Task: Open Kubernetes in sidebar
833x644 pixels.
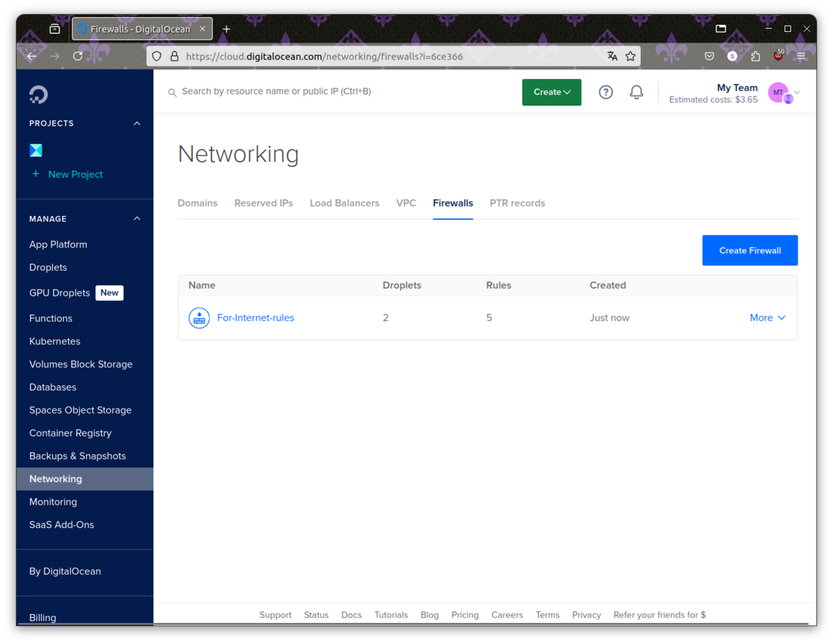Action: tap(55, 341)
